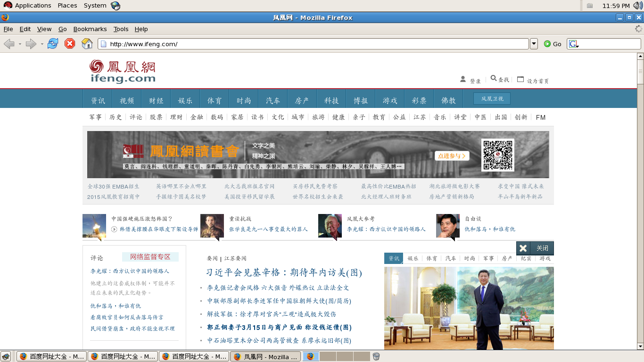Open the Places menu in the panel

click(67, 6)
